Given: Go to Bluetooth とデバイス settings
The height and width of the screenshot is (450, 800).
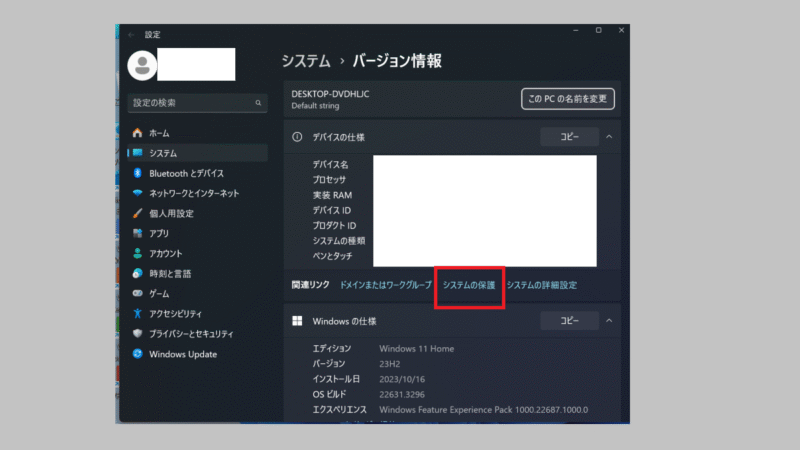Looking at the screenshot, I should click(x=197, y=173).
